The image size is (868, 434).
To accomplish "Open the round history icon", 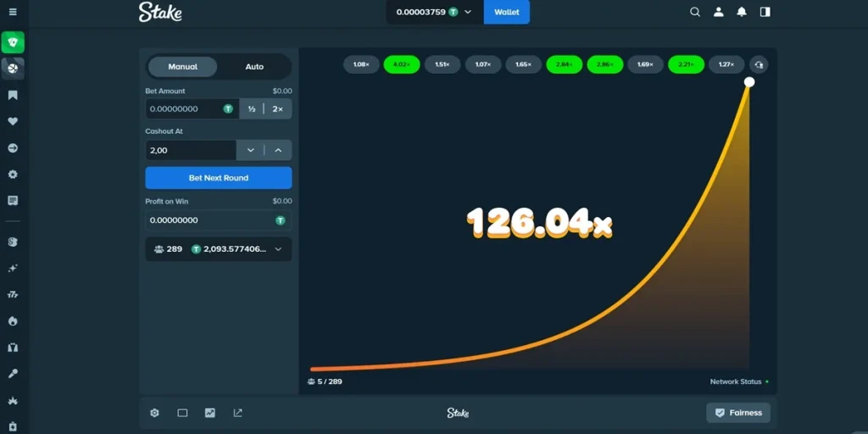I will (x=759, y=64).
